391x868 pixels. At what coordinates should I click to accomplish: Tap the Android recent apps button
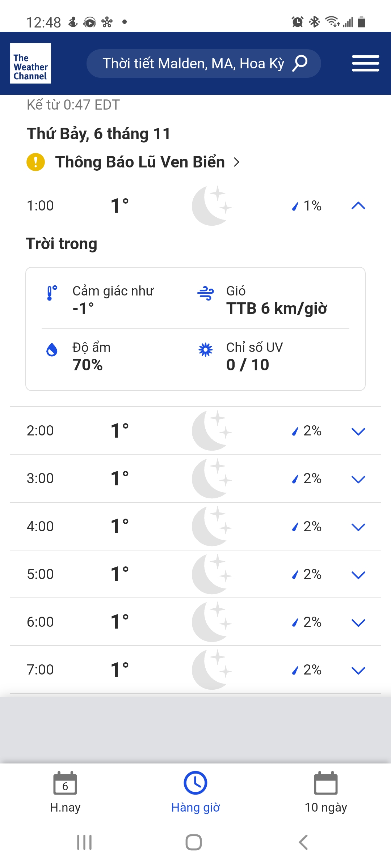point(84,842)
